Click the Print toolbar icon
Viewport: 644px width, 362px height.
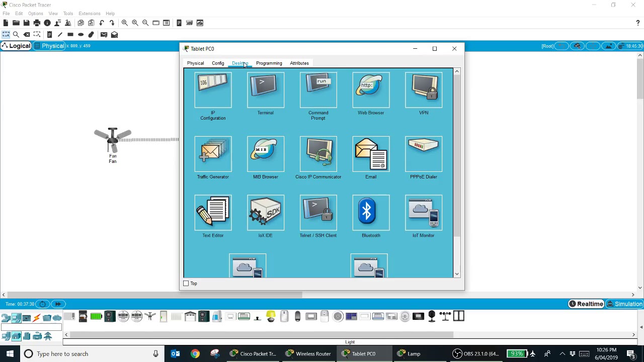pyautogui.click(x=37, y=23)
